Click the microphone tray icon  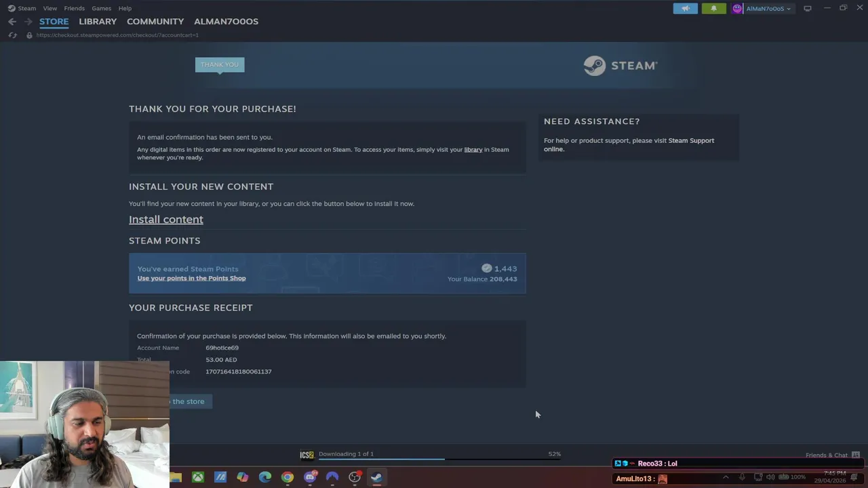[x=743, y=477]
